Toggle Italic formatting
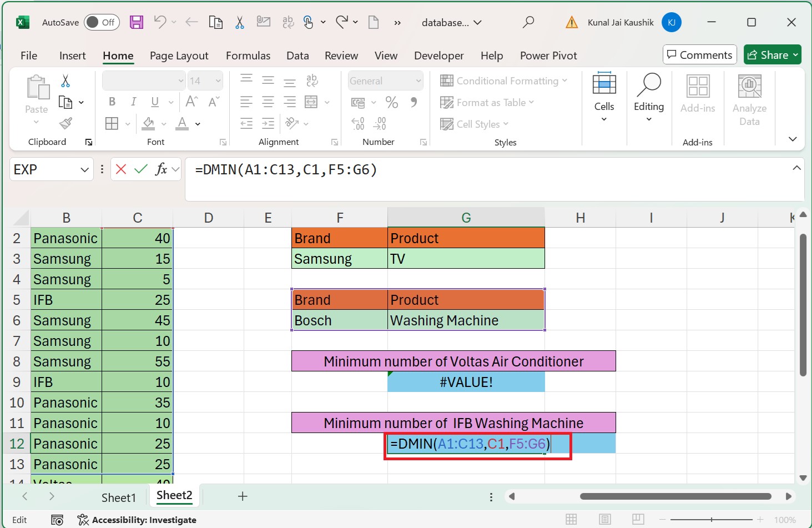Viewport: 812px width, 528px height. [133, 102]
